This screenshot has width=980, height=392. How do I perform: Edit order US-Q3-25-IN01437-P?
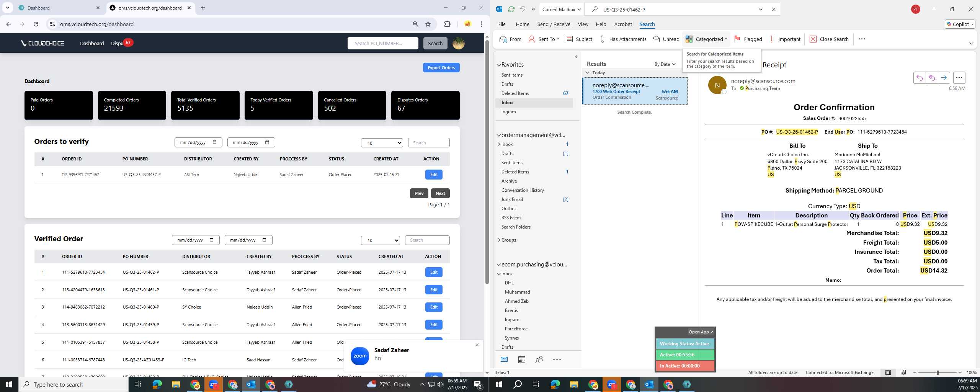click(x=434, y=175)
